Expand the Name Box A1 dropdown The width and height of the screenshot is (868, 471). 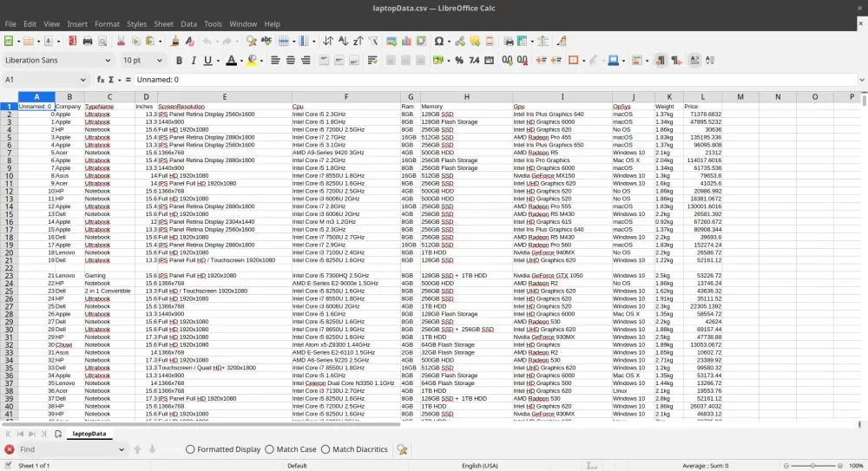click(83, 80)
